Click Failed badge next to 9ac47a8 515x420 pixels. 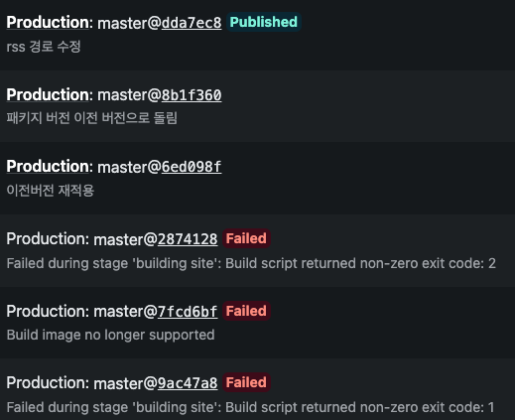pyautogui.click(x=246, y=382)
